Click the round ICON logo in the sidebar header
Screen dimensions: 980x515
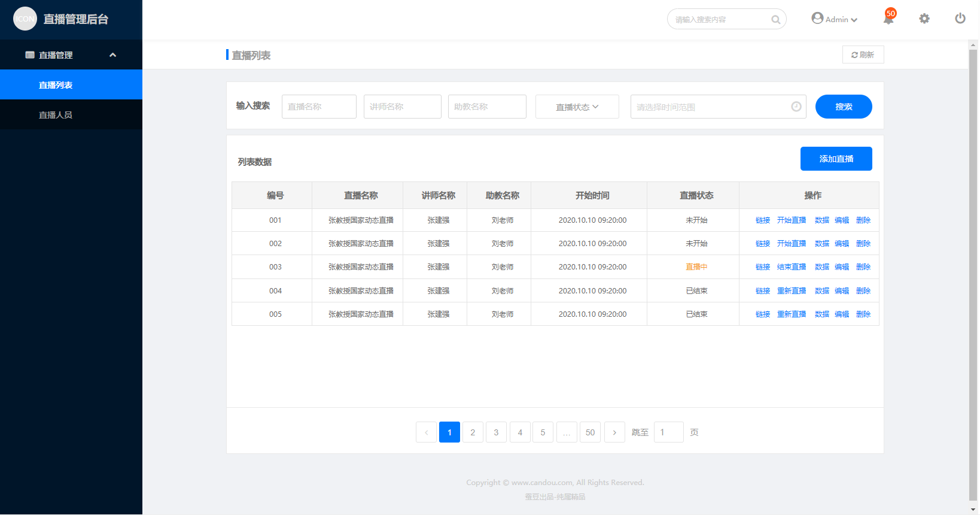[x=25, y=19]
